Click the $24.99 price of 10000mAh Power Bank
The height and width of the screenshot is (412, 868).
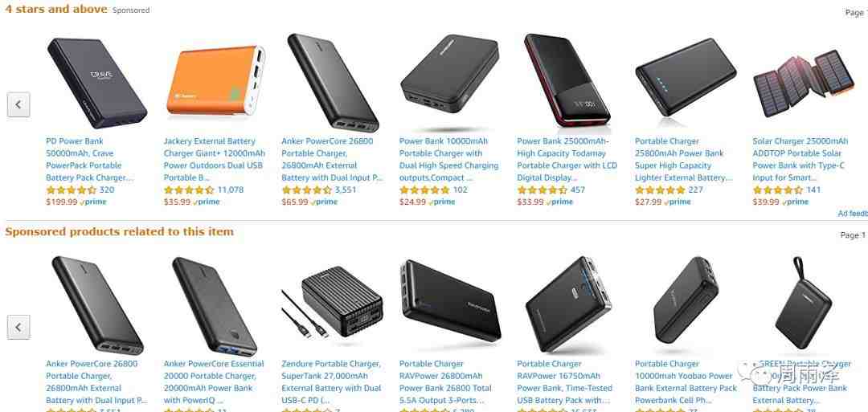(412, 202)
